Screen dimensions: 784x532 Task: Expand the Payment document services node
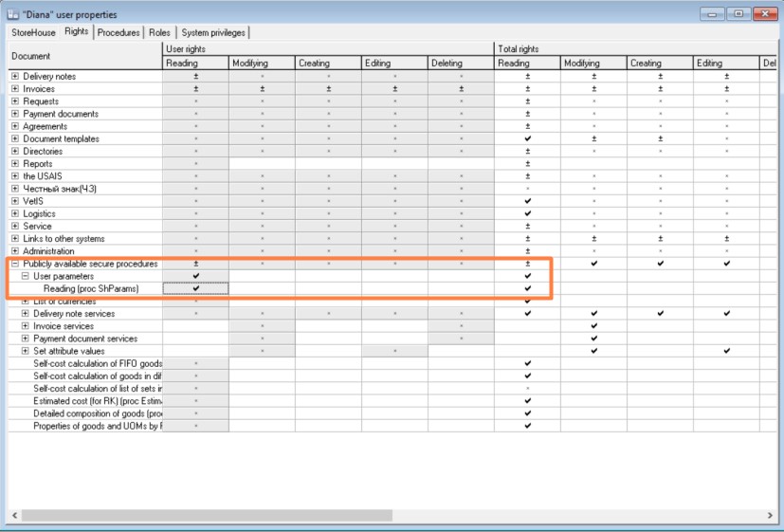pos(26,339)
